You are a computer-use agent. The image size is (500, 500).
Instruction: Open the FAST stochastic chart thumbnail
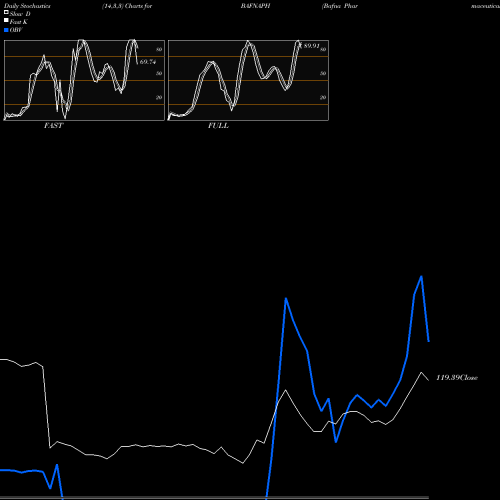tap(84, 80)
